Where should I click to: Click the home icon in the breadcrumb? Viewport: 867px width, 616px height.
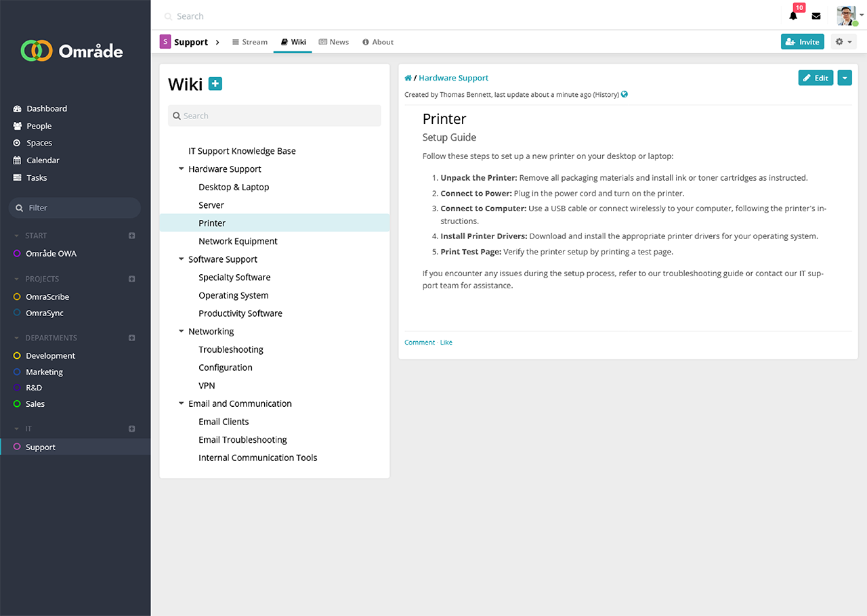408,79
